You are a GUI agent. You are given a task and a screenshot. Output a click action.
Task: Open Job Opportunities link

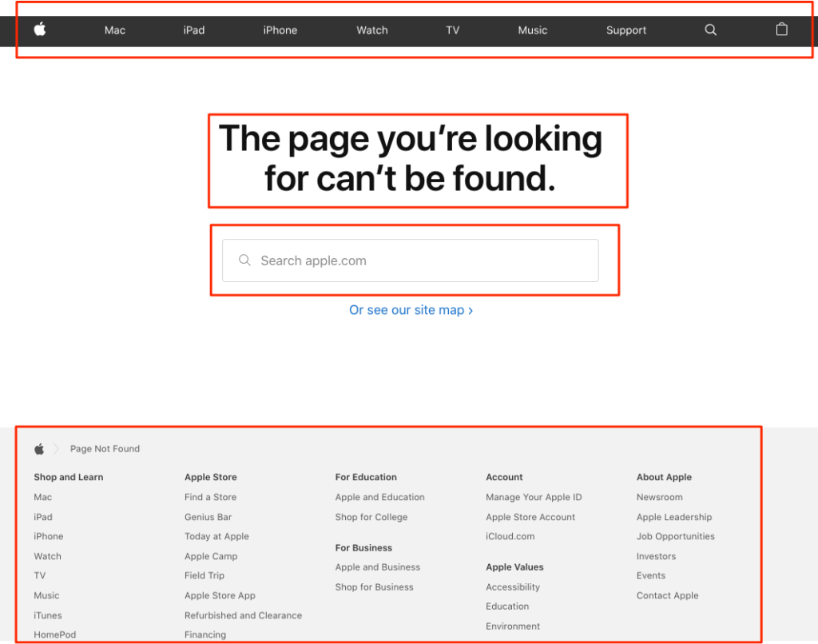tap(676, 536)
